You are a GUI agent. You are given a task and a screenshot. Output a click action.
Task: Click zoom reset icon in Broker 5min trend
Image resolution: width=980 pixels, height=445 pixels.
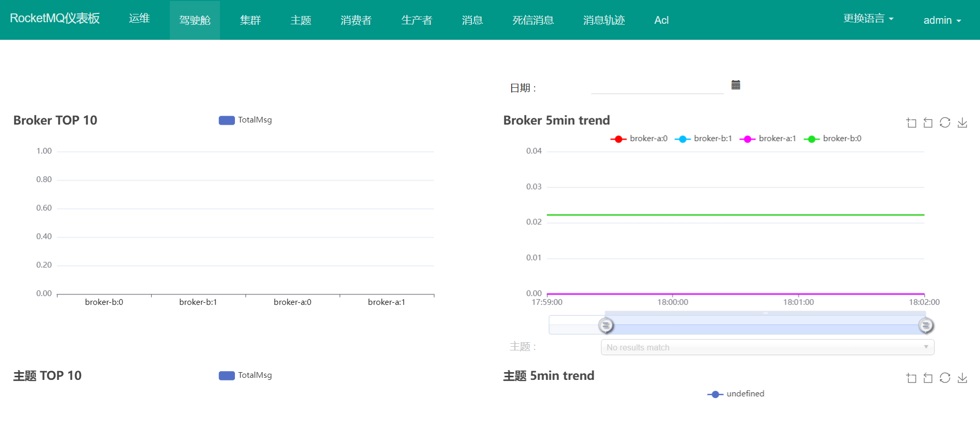pos(928,122)
